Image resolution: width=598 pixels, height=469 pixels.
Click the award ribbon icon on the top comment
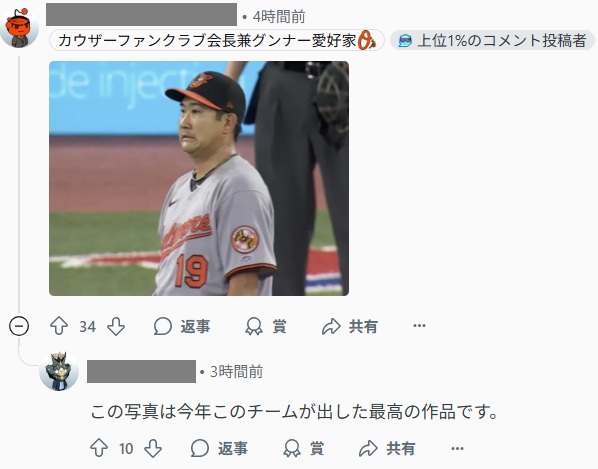254,326
